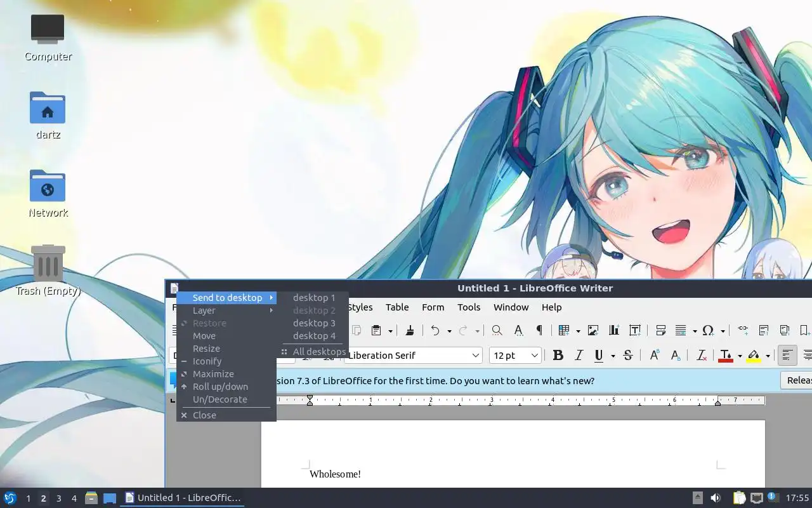Screen dimensions: 812x508
Task: Select Un/Decorate in window menu
Action: (x=226, y=399)
